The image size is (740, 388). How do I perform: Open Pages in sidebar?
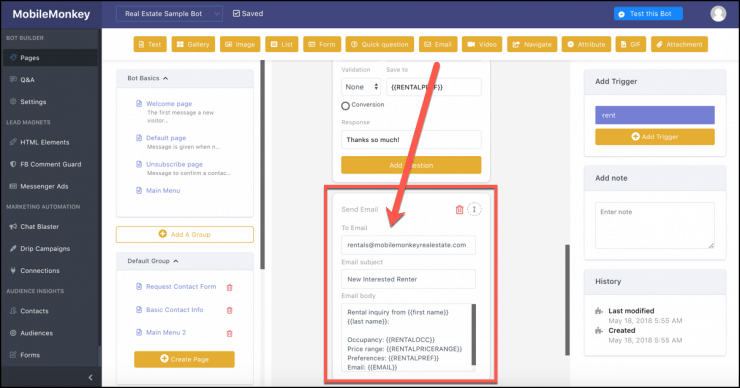(x=50, y=58)
